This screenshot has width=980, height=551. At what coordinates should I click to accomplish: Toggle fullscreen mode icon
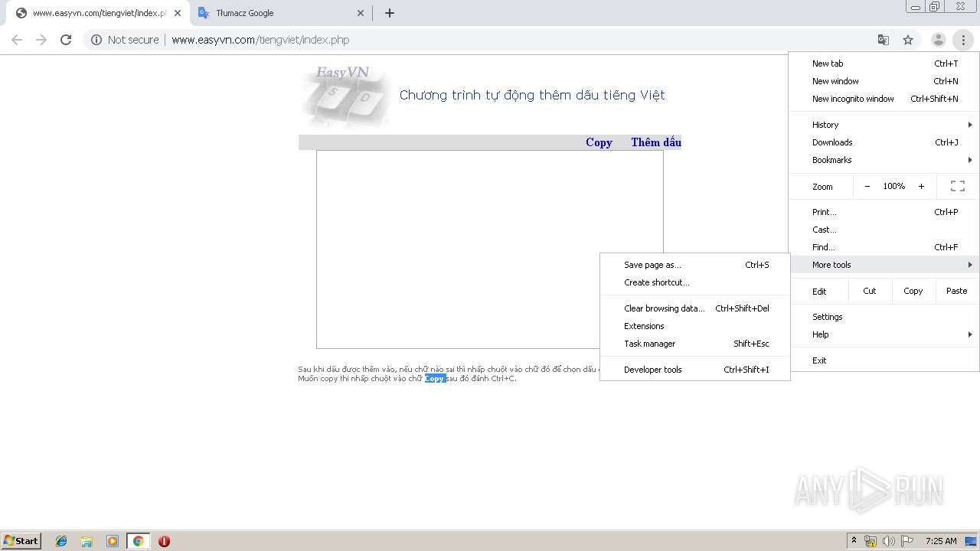[x=957, y=186]
